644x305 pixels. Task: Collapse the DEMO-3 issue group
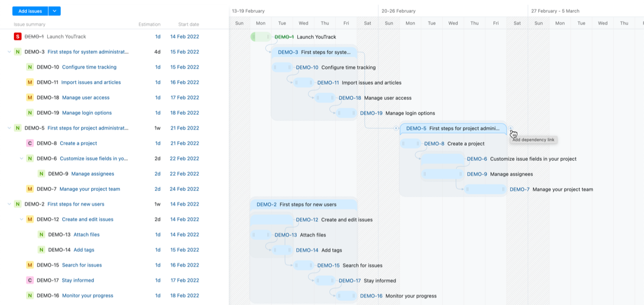pyautogui.click(x=9, y=52)
